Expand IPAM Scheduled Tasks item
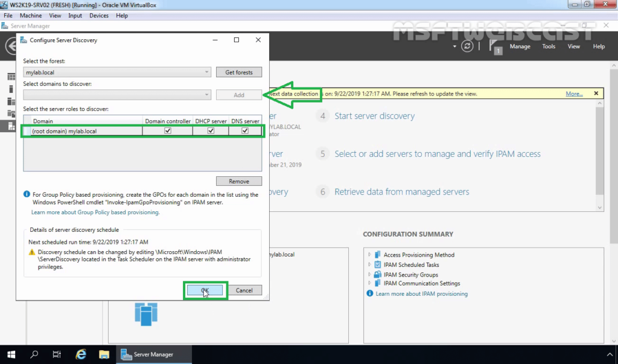The width and height of the screenshot is (618, 364). [x=369, y=264]
